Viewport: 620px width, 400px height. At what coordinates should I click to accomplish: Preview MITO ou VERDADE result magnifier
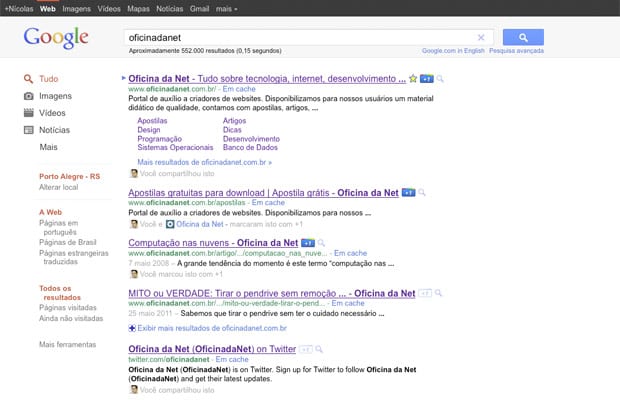pyautogui.click(x=438, y=293)
